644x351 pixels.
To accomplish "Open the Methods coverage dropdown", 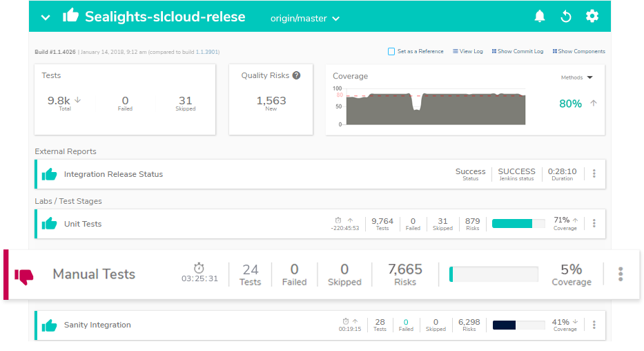I will click(x=576, y=77).
